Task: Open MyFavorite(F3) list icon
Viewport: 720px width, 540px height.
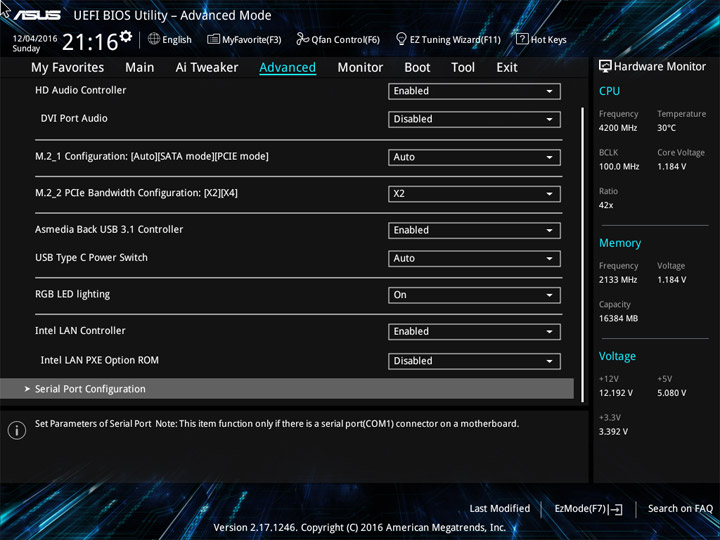Action: coord(213,39)
